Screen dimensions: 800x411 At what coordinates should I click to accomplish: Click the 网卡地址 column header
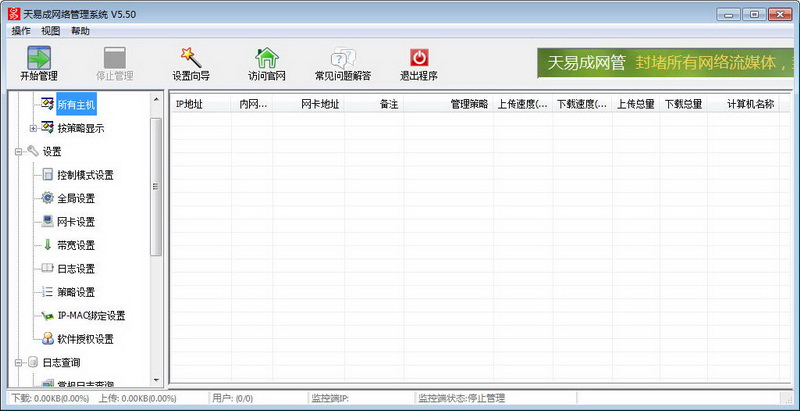click(x=309, y=105)
